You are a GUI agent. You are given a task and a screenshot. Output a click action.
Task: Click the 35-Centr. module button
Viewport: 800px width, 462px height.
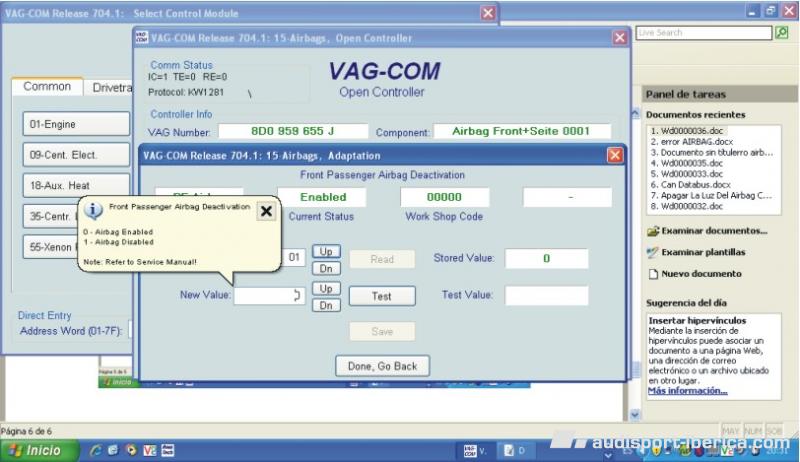pyautogui.click(x=51, y=216)
